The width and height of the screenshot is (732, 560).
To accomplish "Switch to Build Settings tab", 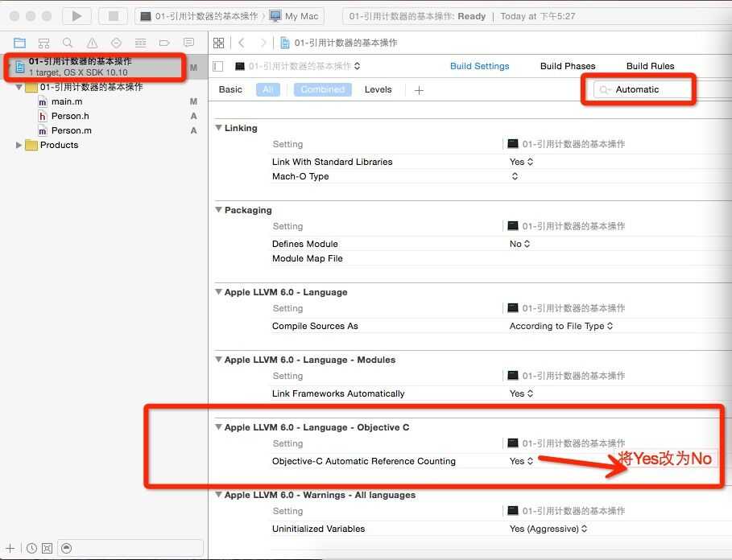I will (x=479, y=66).
